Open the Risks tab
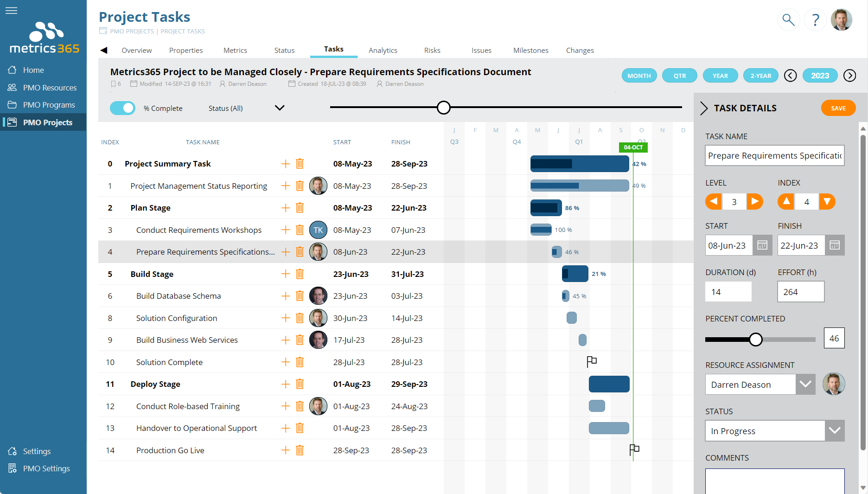868x494 pixels. pos(432,50)
